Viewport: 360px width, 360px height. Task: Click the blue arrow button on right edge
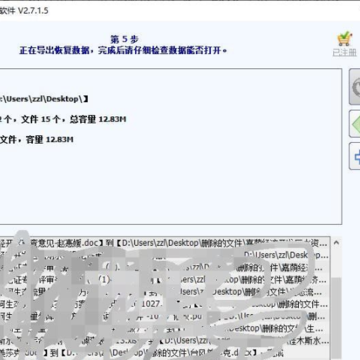(355, 156)
